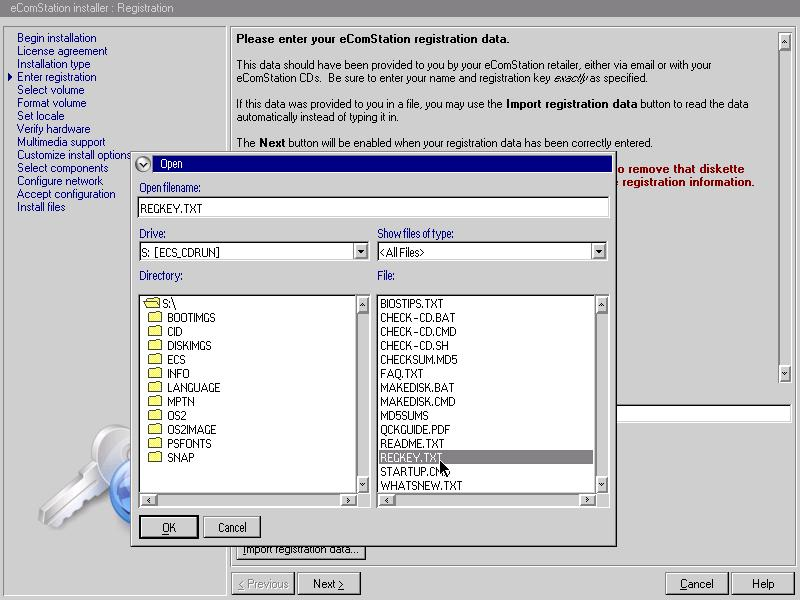
Task: Click Import registration data button
Action: (x=301, y=551)
